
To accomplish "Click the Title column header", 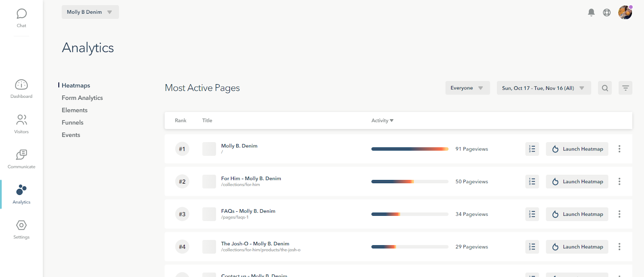I will pos(207,121).
